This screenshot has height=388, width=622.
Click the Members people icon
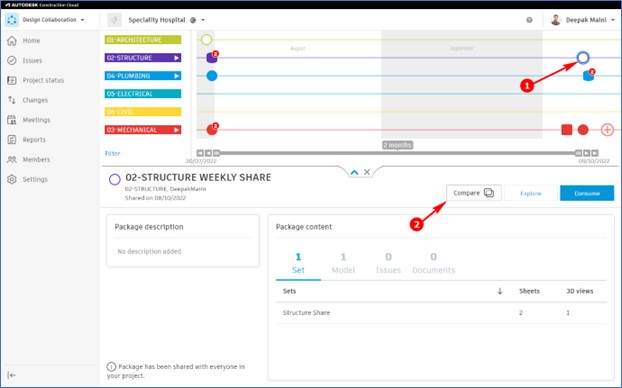point(12,159)
